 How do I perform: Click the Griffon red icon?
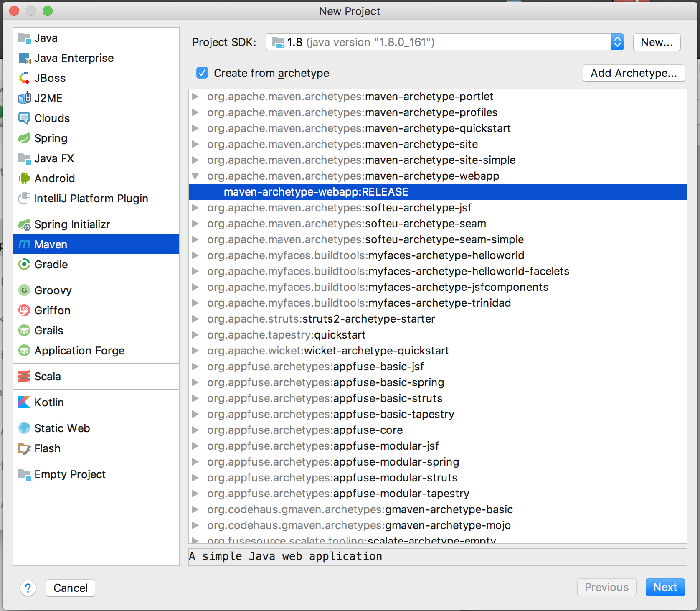tap(25, 311)
